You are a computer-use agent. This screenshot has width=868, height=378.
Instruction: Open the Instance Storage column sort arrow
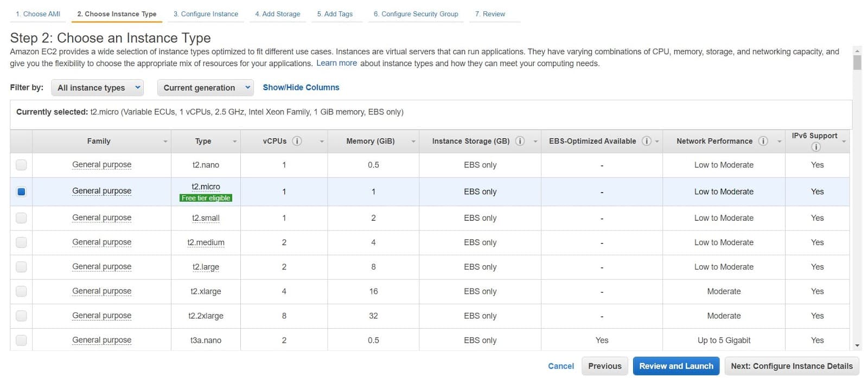click(x=535, y=142)
